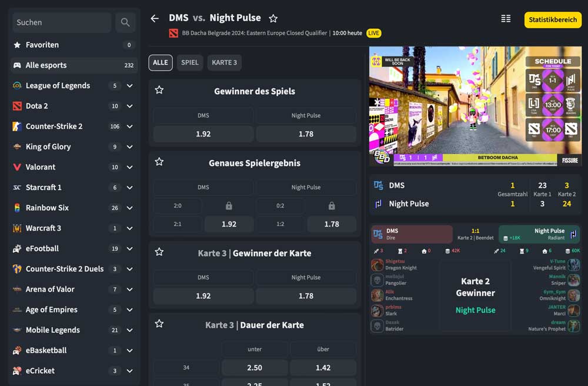Screen dimensions: 588x386
Task: Expand the Starcraft 1 chevron
Action: [130, 188]
